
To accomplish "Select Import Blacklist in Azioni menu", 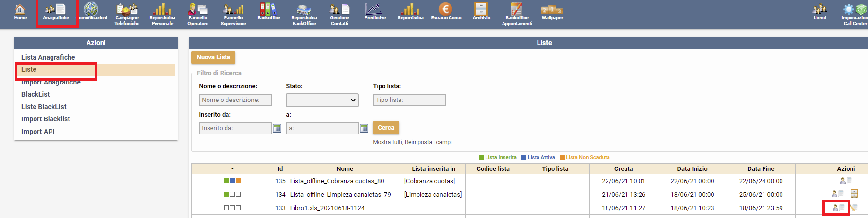I will point(46,119).
